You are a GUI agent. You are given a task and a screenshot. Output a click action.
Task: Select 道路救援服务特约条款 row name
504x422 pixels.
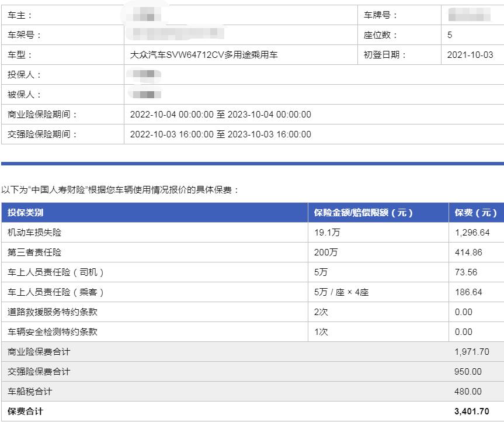(53, 312)
